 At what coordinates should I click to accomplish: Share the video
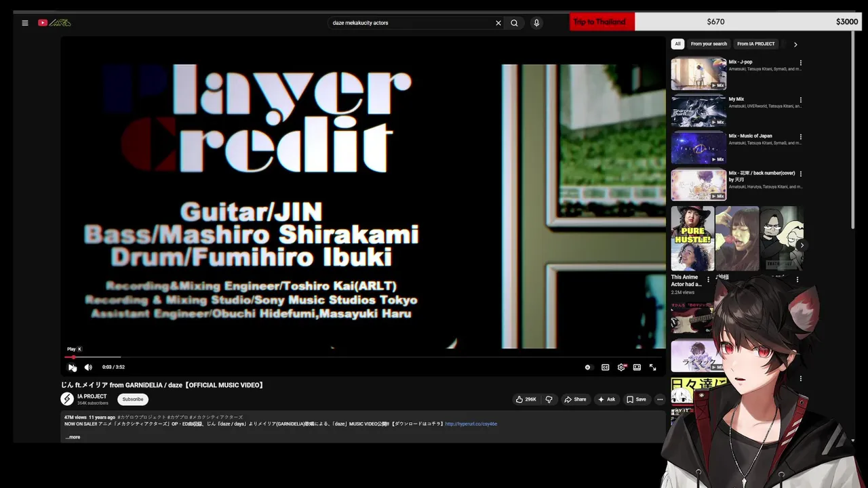pyautogui.click(x=575, y=399)
